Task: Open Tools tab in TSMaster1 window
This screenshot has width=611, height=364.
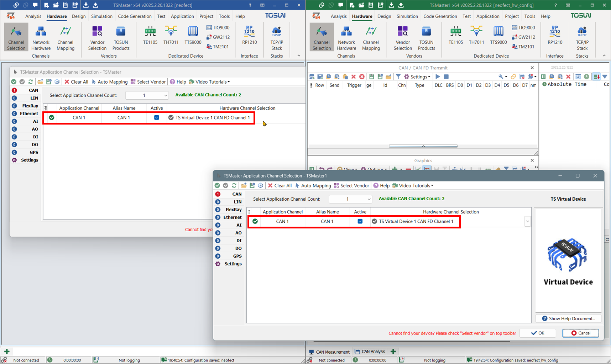Action: 529,16
